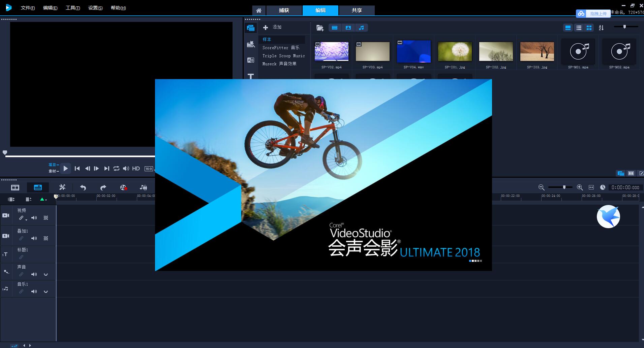This screenshot has height=348, width=644.
Task: Select the Triple Scoop Music library entry
Action: [283, 56]
